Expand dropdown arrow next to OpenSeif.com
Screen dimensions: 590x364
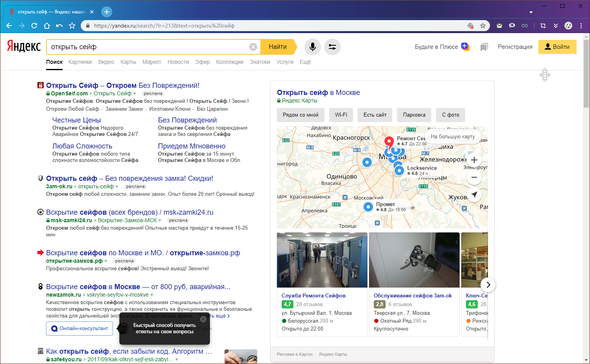click(x=134, y=94)
